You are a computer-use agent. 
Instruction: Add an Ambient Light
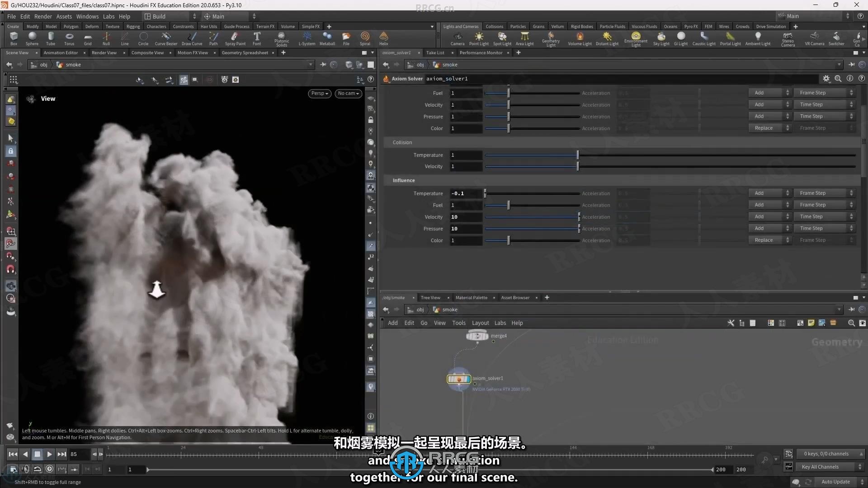coord(758,38)
